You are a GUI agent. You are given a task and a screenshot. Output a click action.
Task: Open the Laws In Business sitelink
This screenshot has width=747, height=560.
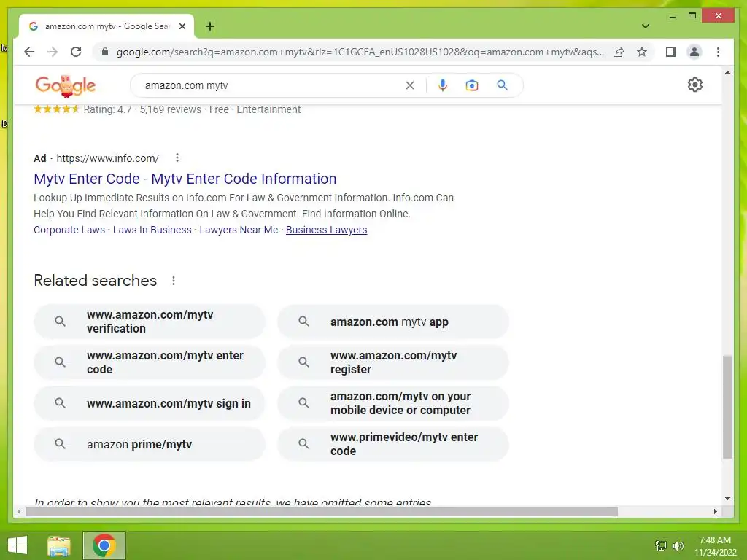coord(152,230)
